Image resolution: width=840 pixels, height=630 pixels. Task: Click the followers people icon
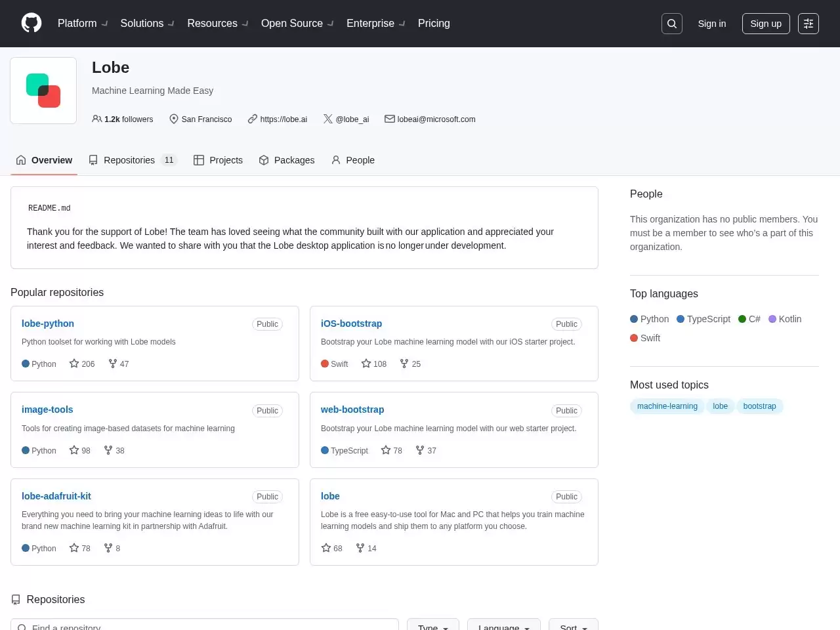point(97,119)
